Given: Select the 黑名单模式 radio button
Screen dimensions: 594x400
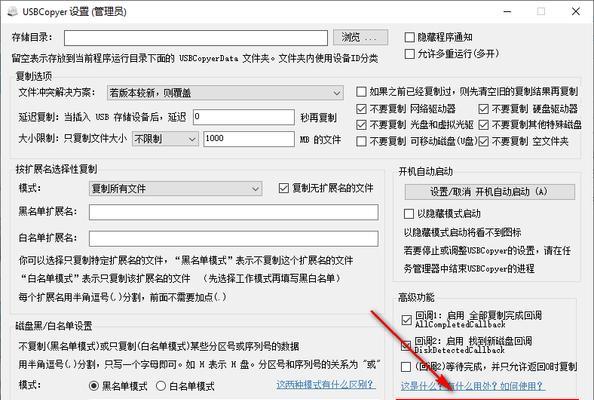Looking at the screenshot, I should coord(94,386).
